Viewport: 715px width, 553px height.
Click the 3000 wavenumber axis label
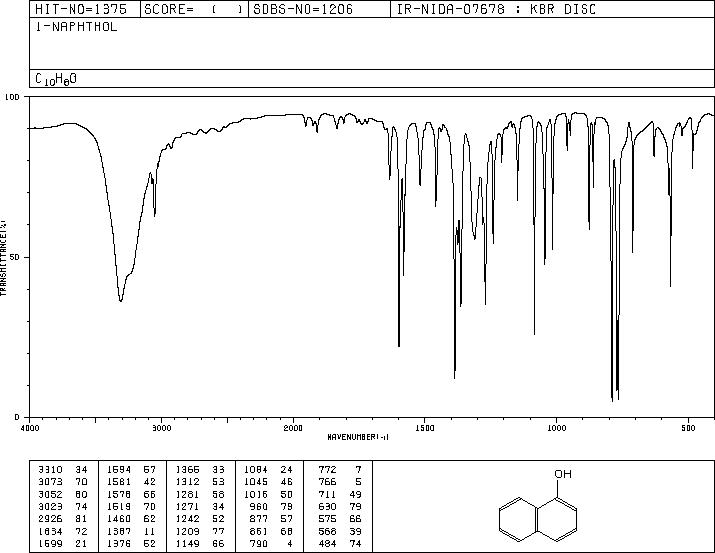coord(161,428)
